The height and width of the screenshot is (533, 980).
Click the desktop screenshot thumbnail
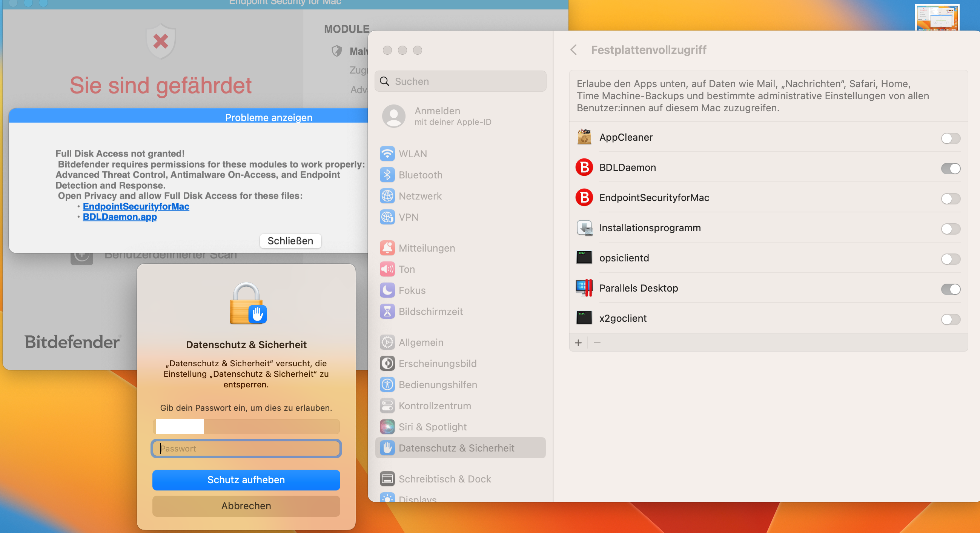[x=937, y=18]
